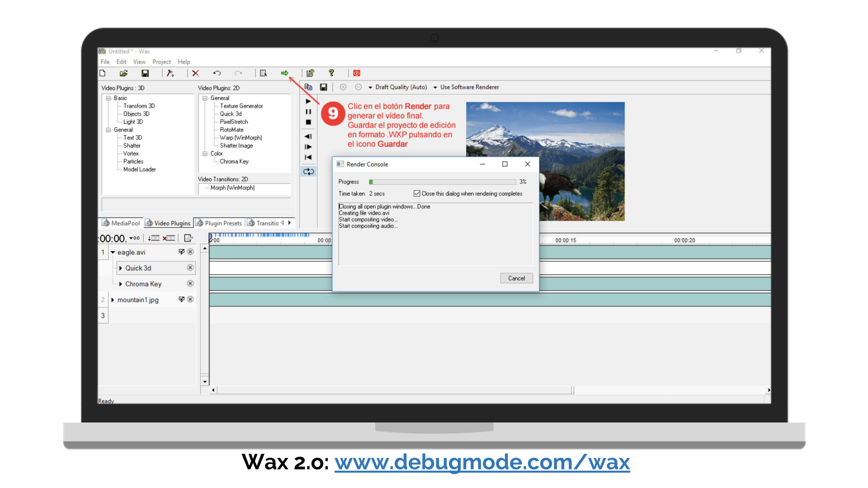The height and width of the screenshot is (488, 868).
Task: Click Cancel in the Render Console
Action: click(516, 278)
